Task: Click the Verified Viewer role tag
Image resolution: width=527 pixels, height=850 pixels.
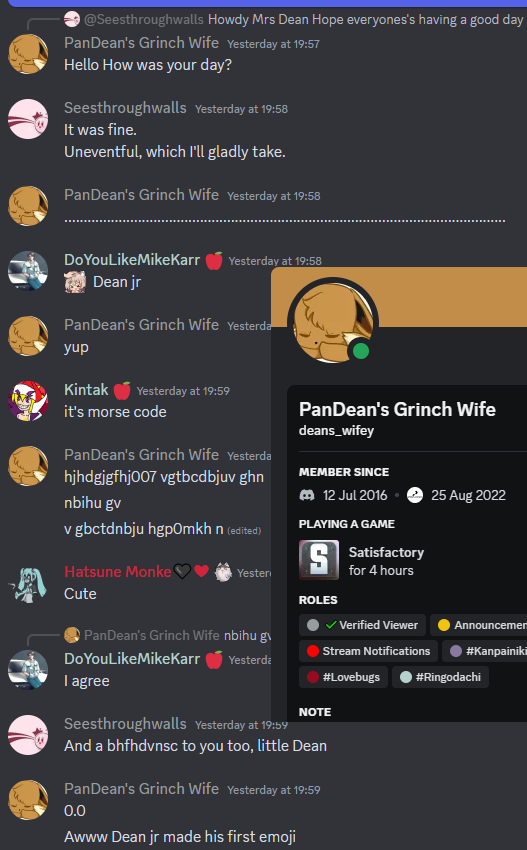Action: (x=362, y=625)
